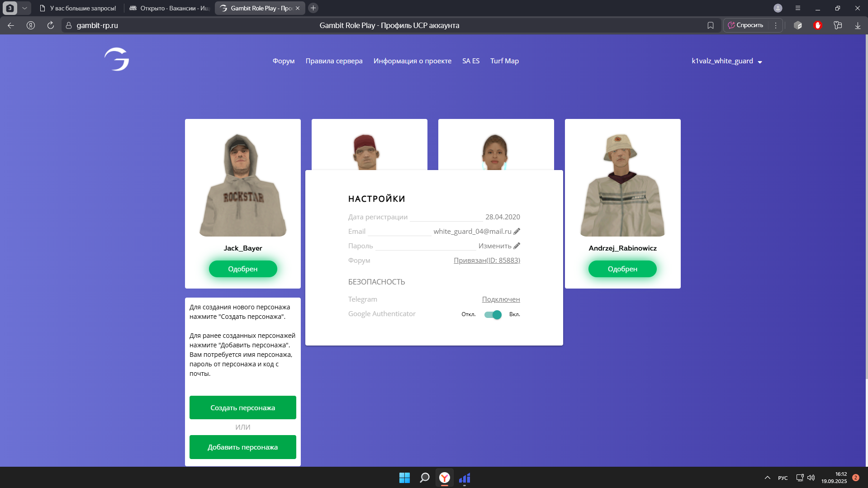Open the browser hamburger menu
868x488 pixels.
(x=798, y=8)
